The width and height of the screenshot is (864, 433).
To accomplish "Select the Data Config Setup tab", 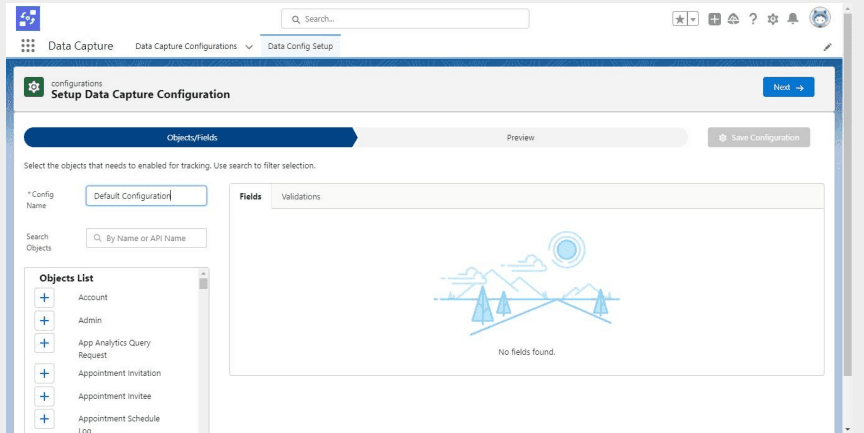I will [x=300, y=46].
